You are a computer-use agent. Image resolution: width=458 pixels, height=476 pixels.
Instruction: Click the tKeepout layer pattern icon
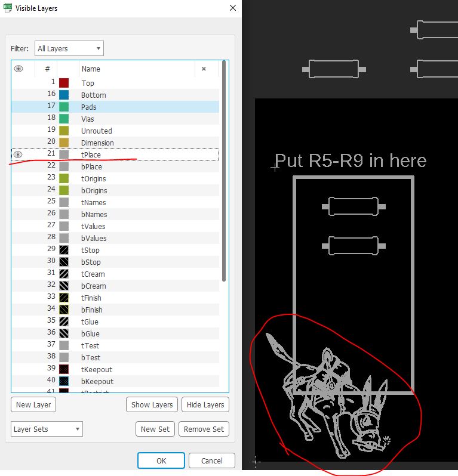[x=64, y=369]
